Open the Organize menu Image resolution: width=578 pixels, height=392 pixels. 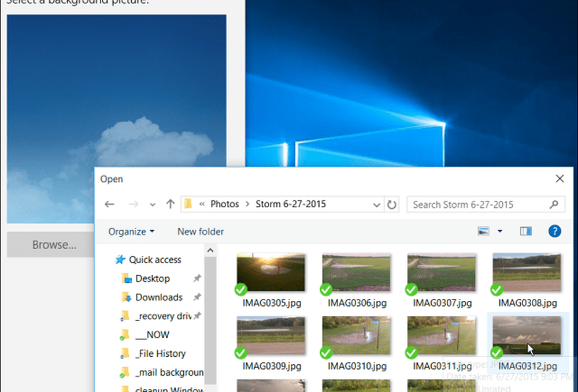pos(131,232)
